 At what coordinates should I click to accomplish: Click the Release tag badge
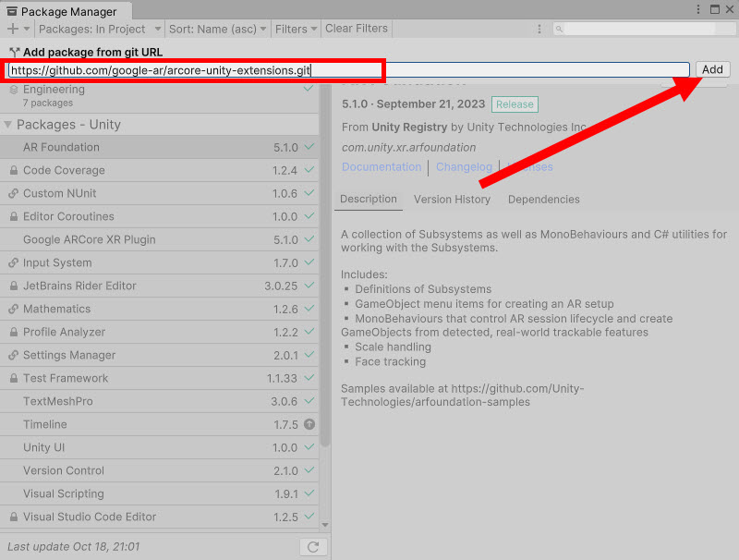[515, 104]
